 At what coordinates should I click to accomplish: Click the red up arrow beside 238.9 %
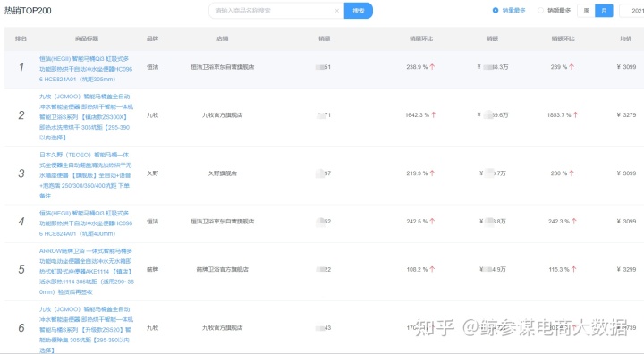tap(432, 67)
